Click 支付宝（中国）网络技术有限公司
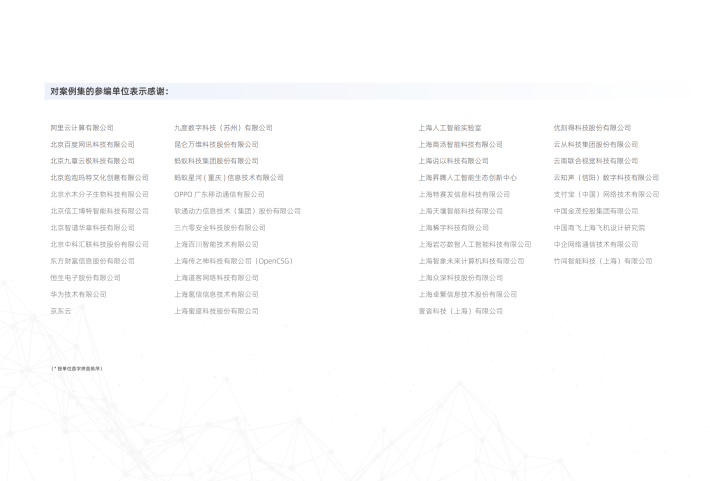The width and height of the screenshot is (710, 481). point(606,195)
